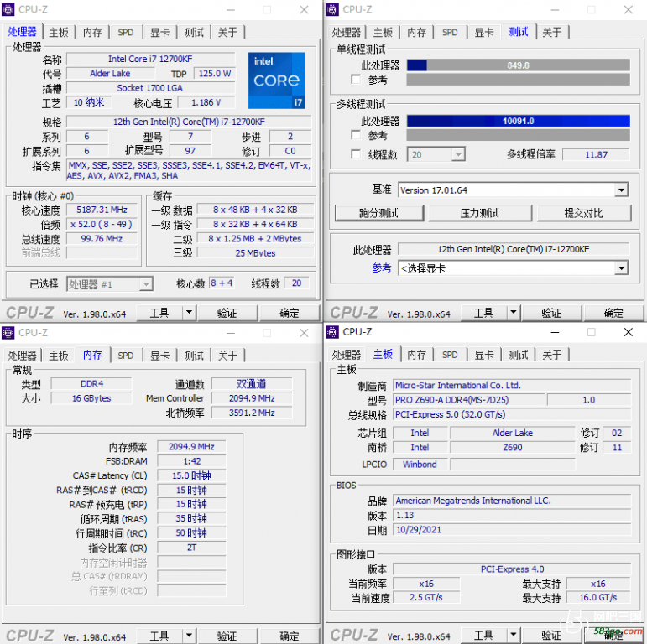Click the 多线程倍率 value 11.87

[597, 154]
